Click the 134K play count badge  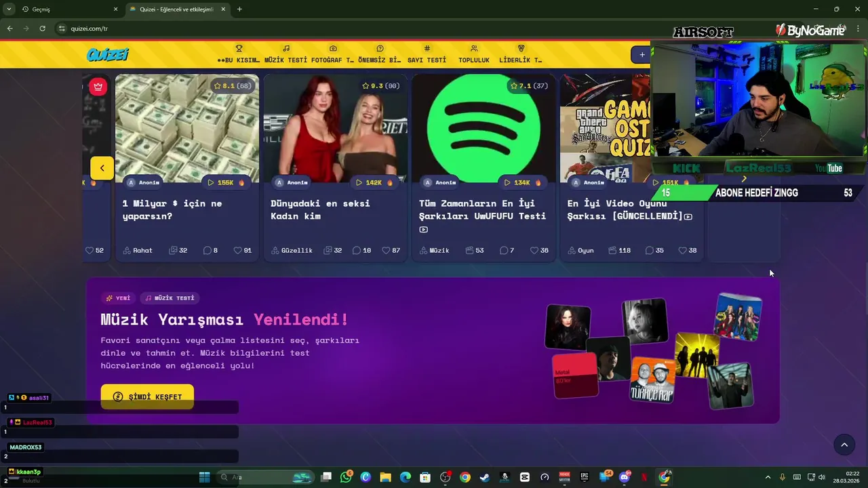522,182
